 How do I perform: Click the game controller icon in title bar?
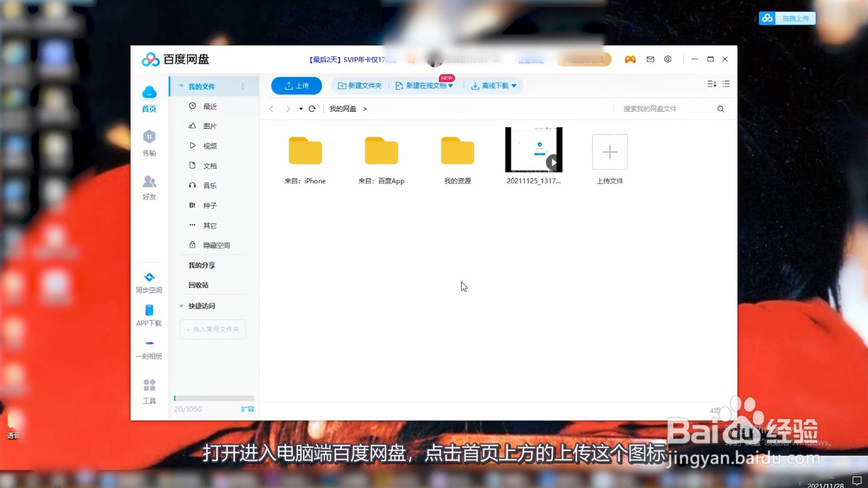(x=630, y=60)
